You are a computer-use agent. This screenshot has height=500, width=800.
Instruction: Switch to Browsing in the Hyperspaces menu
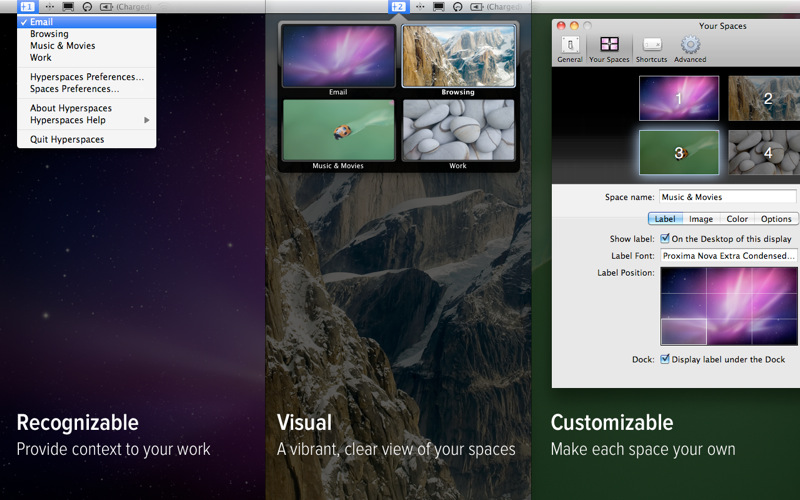(x=87, y=34)
